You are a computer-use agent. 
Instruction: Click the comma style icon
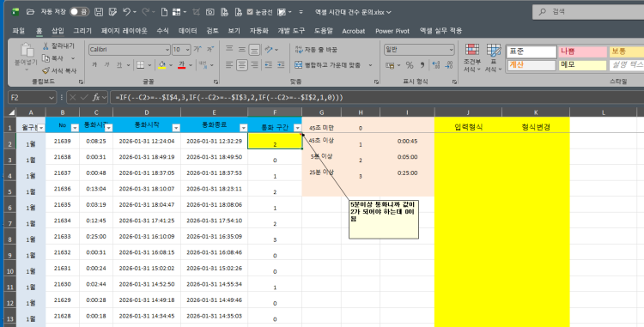coord(422,65)
